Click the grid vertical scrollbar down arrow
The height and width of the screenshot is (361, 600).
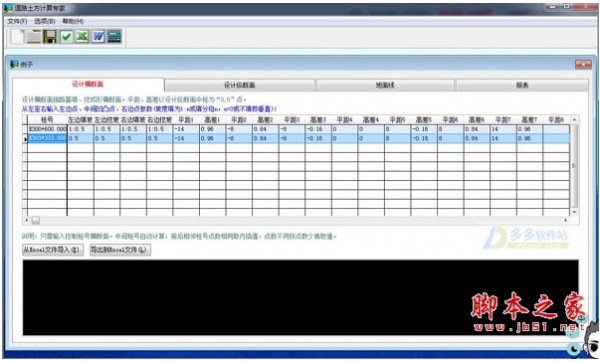click(x=574, y=212)
